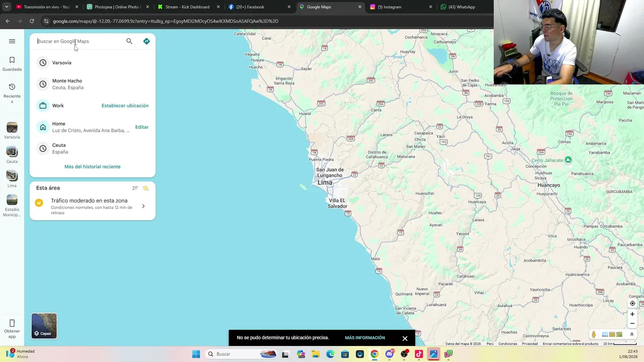Click Establecer ubicación for Work
This screenshot has width=644, height=362.
click(x=125, y=106)
